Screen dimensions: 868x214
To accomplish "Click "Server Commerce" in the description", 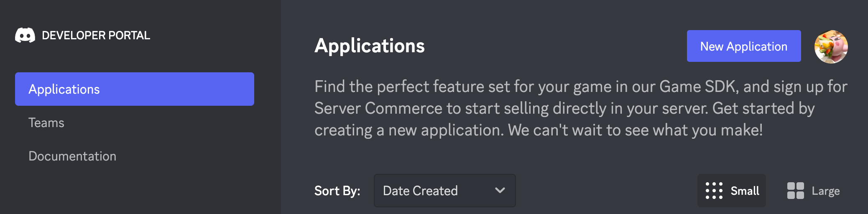I will coord(378,108).
